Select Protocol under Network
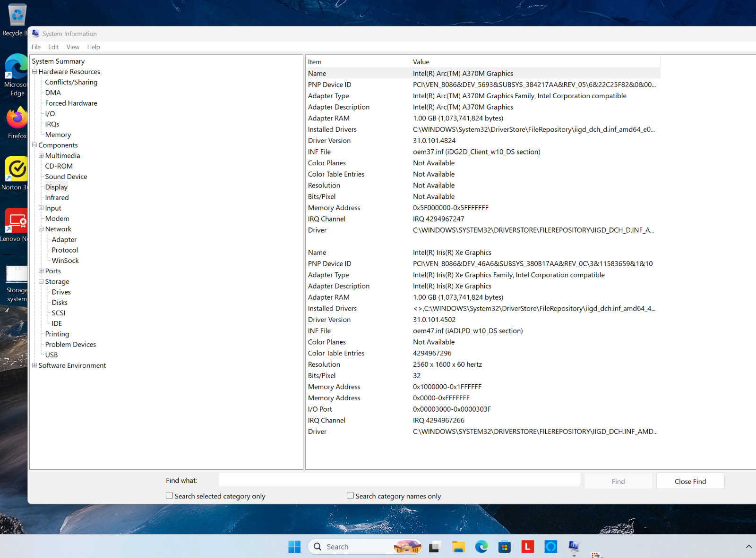The width and height of the screenshot is (756, 558). click(65, 250)
